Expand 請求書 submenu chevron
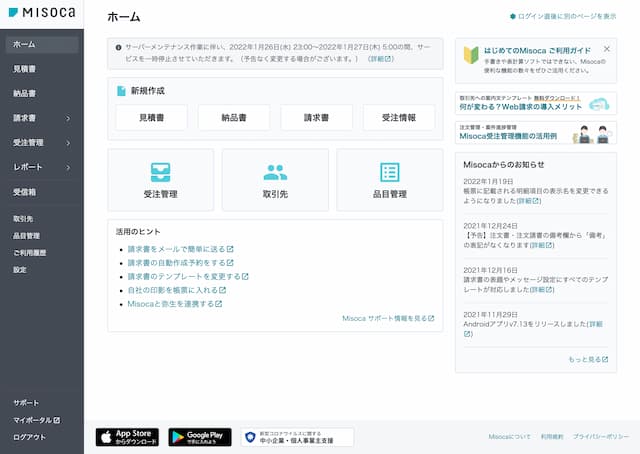Viewport: 640px width, 454px height. pos(68,118)
